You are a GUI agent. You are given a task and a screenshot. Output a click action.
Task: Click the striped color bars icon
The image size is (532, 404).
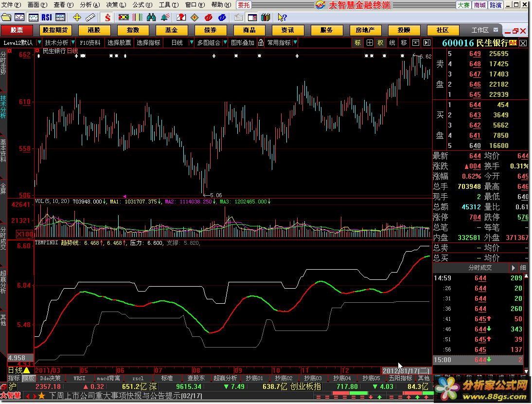138,17
